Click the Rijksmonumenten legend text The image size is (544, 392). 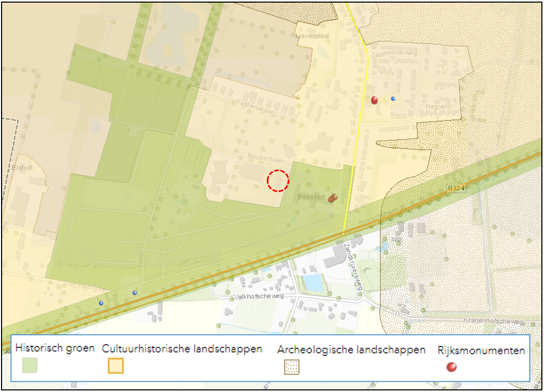[481, 351]
